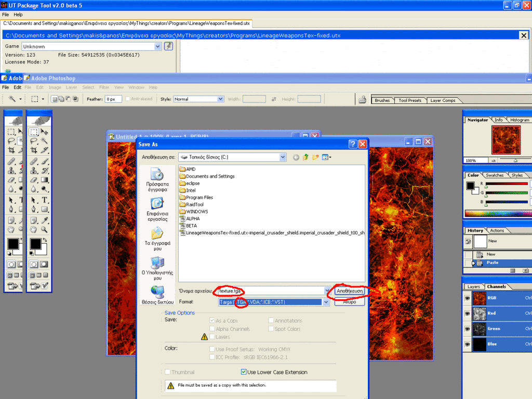
Task: Go up one folder level in dialog
Action: coord(306,157)
